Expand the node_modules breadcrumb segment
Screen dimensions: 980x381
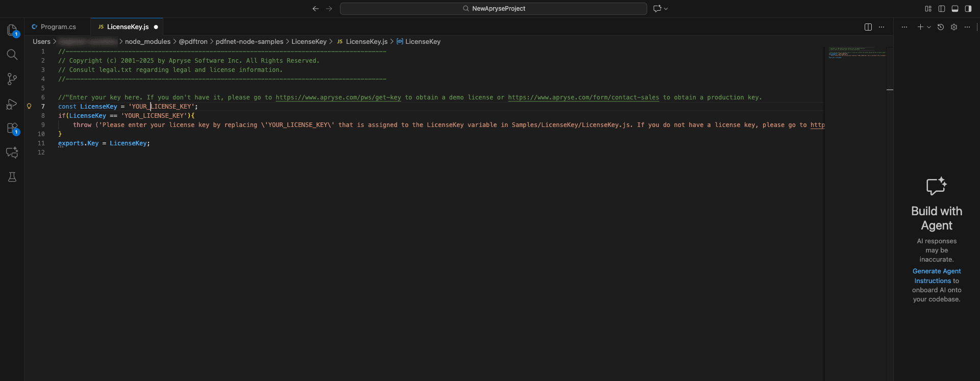tap(148, 42)
